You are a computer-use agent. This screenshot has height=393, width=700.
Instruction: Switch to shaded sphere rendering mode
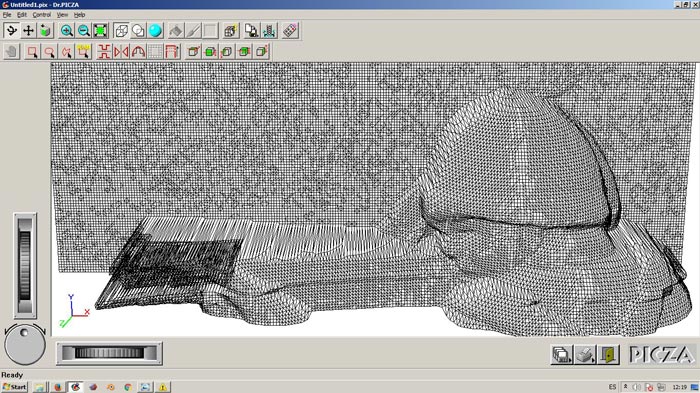[x=155, y=31]
